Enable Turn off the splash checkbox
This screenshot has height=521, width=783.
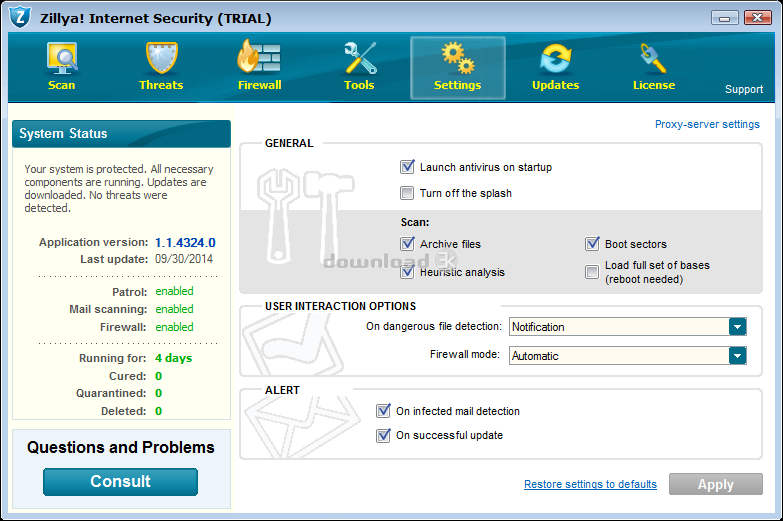click(407, 193)
